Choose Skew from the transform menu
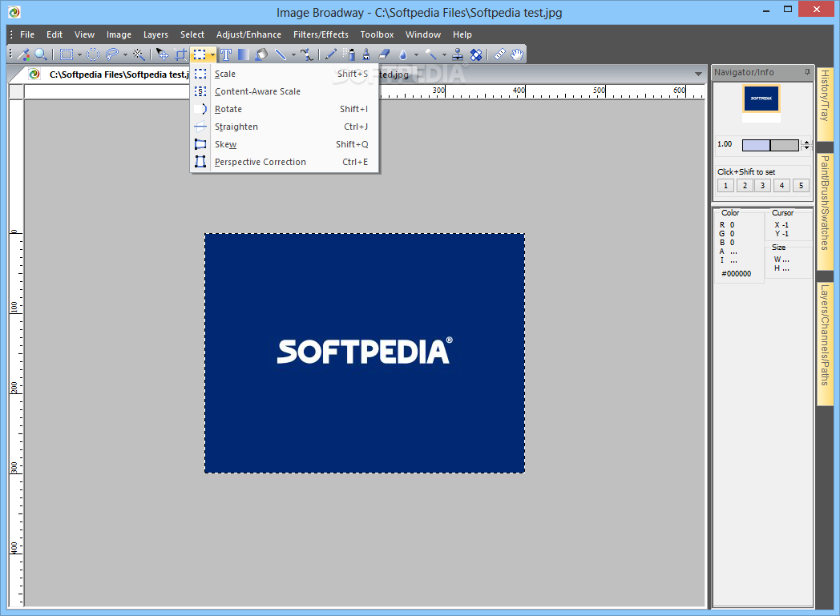 coord(285,144)
